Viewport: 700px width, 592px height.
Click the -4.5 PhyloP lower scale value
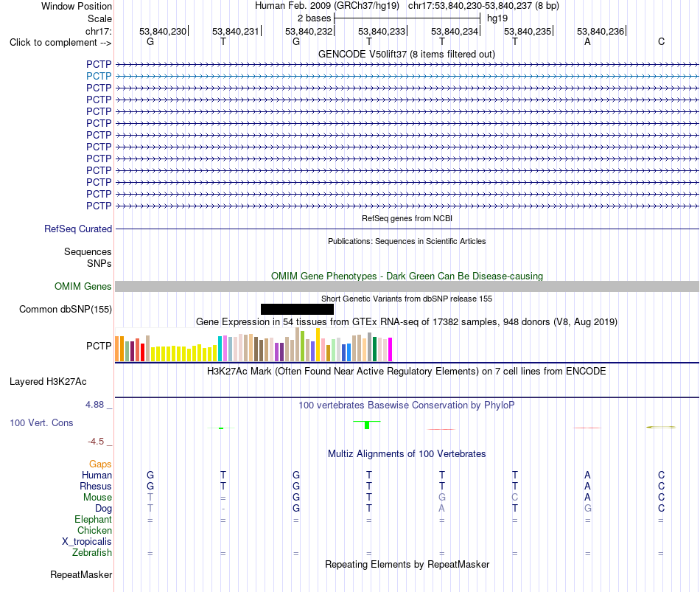96,442
